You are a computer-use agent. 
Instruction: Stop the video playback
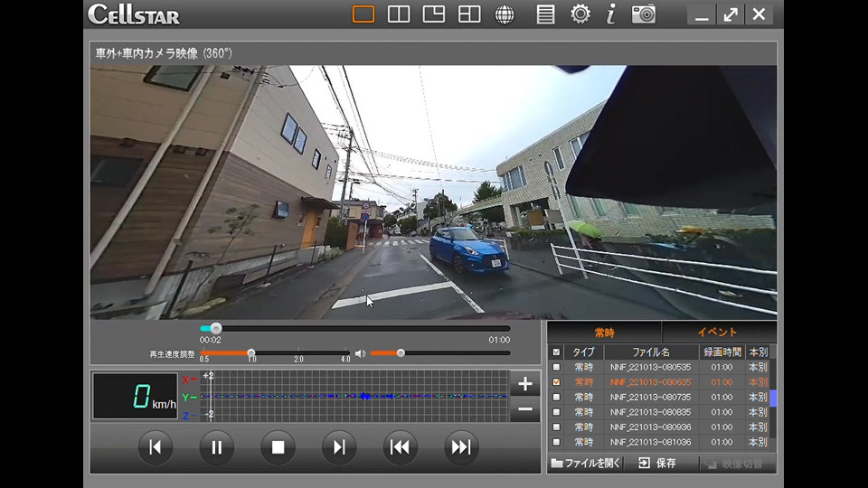coord(278,446)
